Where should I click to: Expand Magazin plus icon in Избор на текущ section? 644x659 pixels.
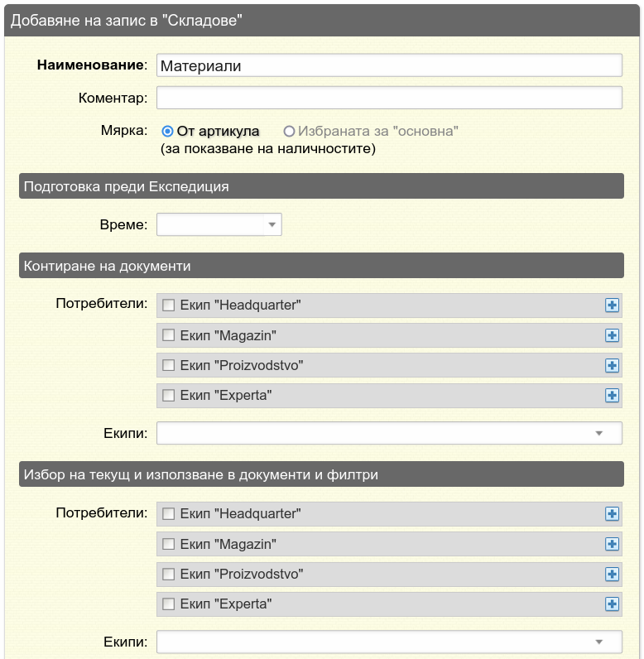point(612,544)
